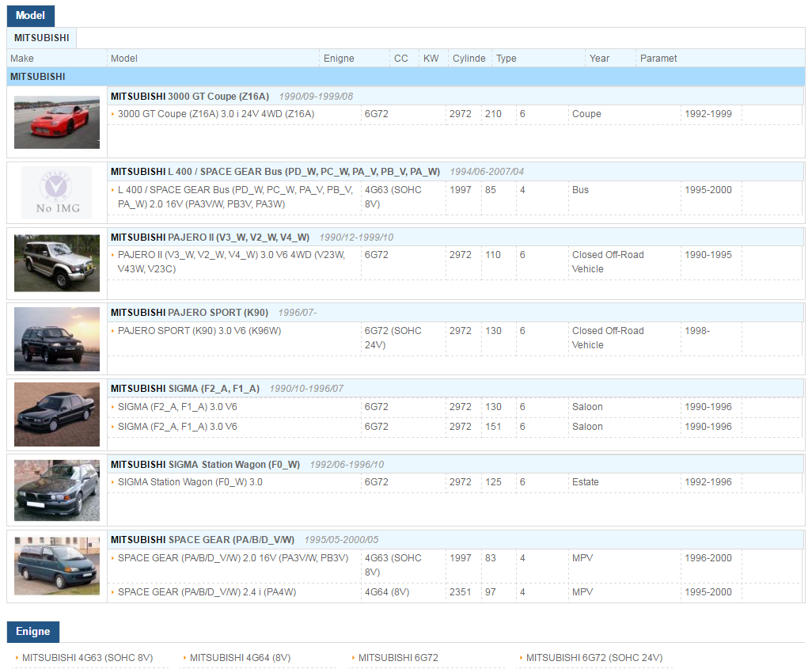Open MITSUBISHI 3000 GT Coupe (Z16A) heading

point(189,97)
